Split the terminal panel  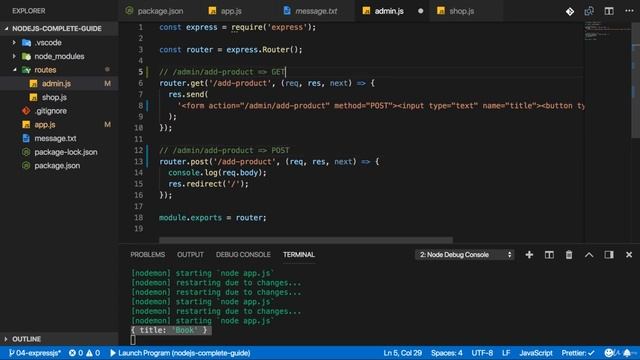pos(549,255)
